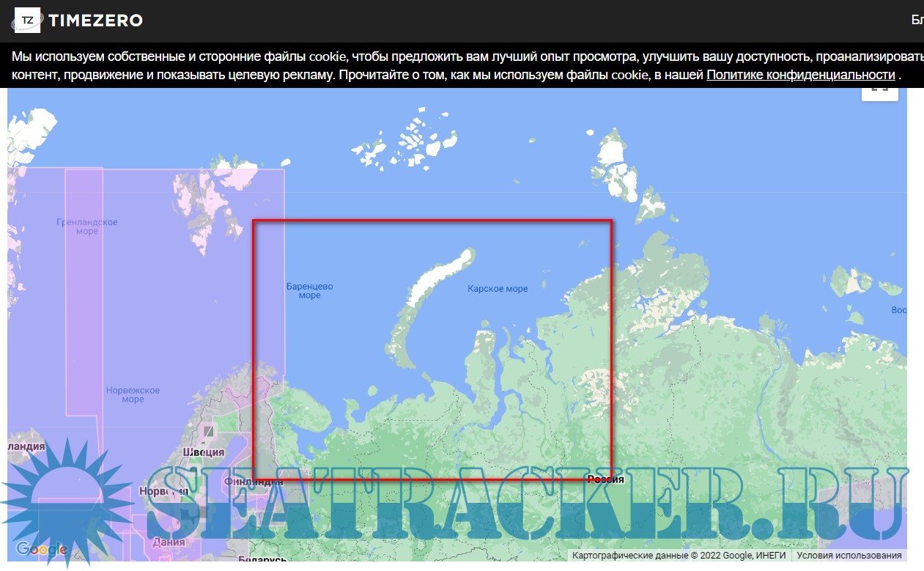Click the Картографические данные copyright text
The image size is (924, 571).
pyautogui.click(x=679, y=556)
